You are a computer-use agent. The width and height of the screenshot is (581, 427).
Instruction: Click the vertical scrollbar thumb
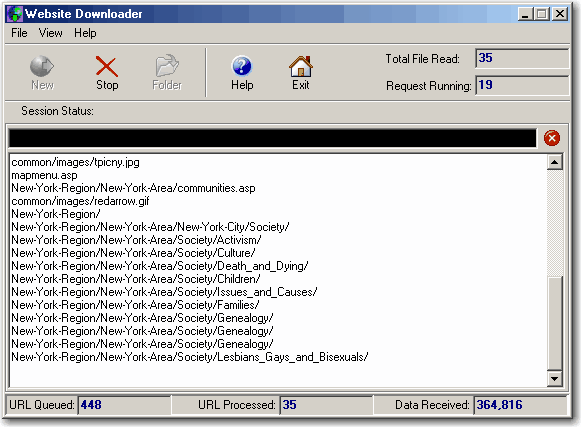[555, 323]
